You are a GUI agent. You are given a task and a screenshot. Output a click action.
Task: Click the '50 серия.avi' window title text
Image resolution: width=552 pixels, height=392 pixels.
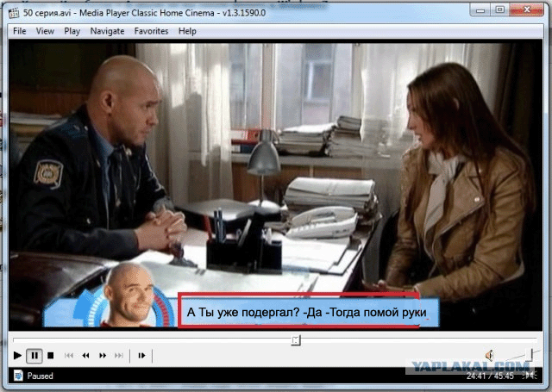pos(47,13)
